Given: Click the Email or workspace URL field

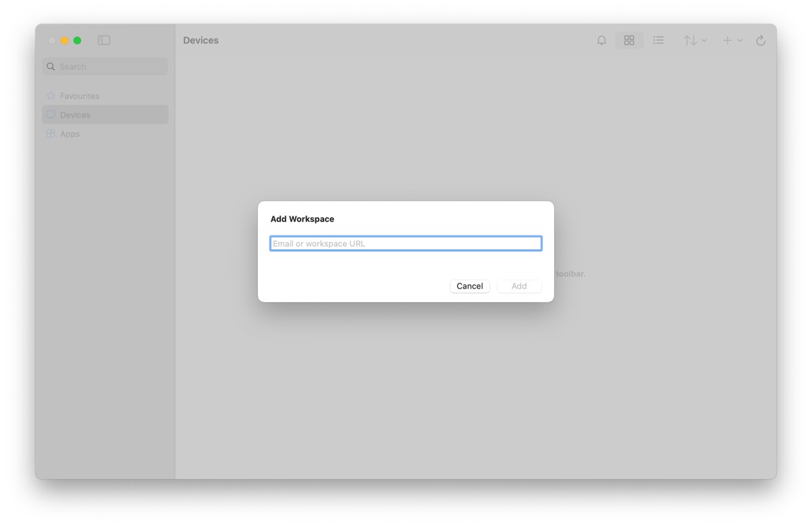Looking at the screenshot, I should (406, 243).
